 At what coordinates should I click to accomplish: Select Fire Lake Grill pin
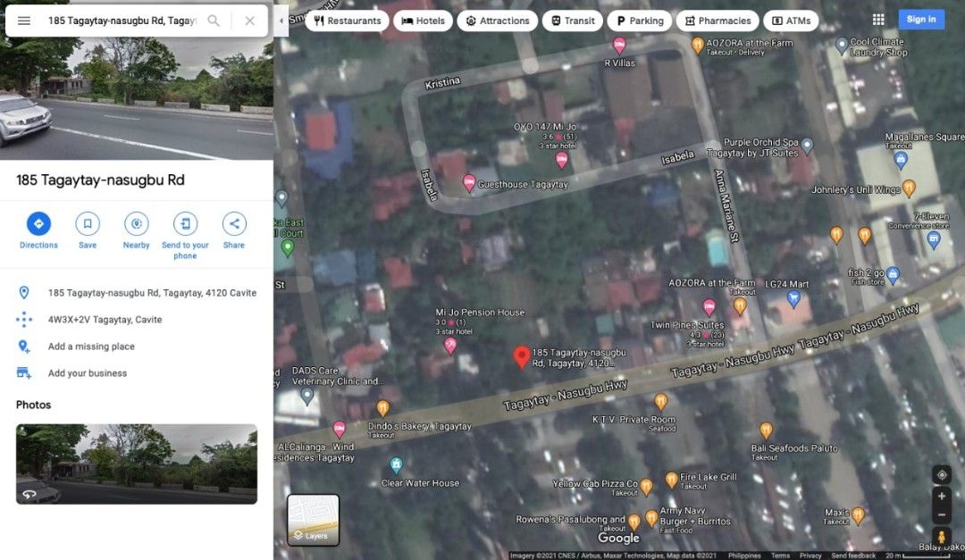point(671,480)
